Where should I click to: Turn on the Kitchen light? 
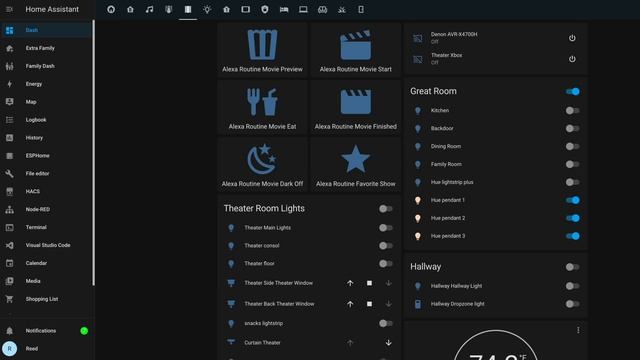(x=573, y=111)
